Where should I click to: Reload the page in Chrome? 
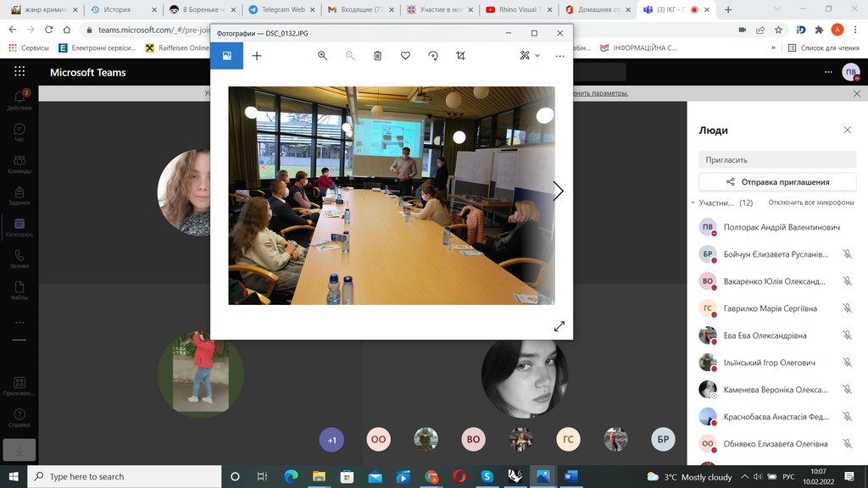[48, 30]
